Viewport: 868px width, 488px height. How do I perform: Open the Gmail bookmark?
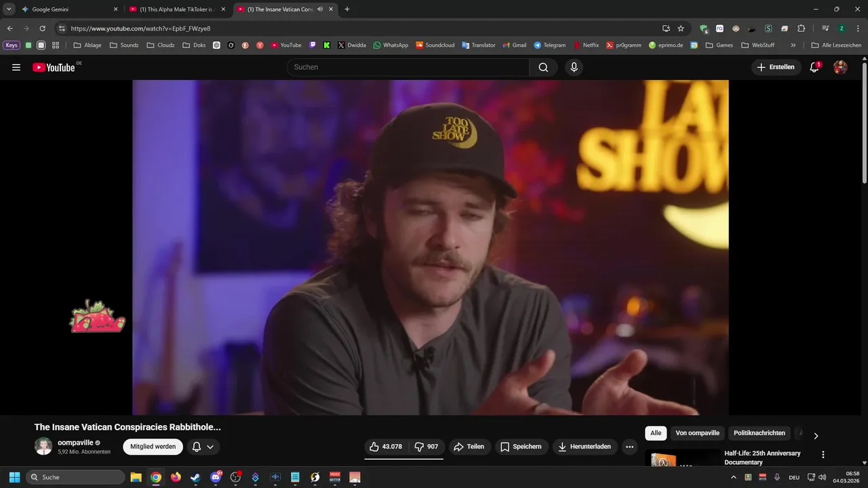click(x=515, y=45)
